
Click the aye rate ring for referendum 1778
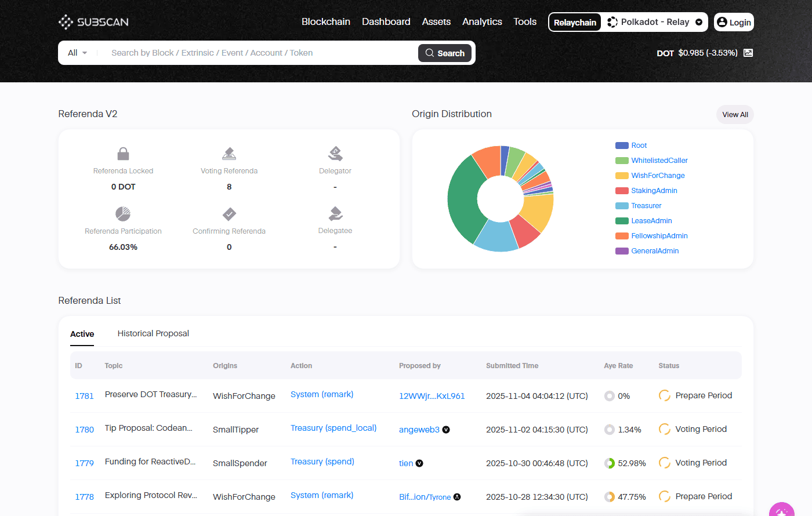click(610, 497)
